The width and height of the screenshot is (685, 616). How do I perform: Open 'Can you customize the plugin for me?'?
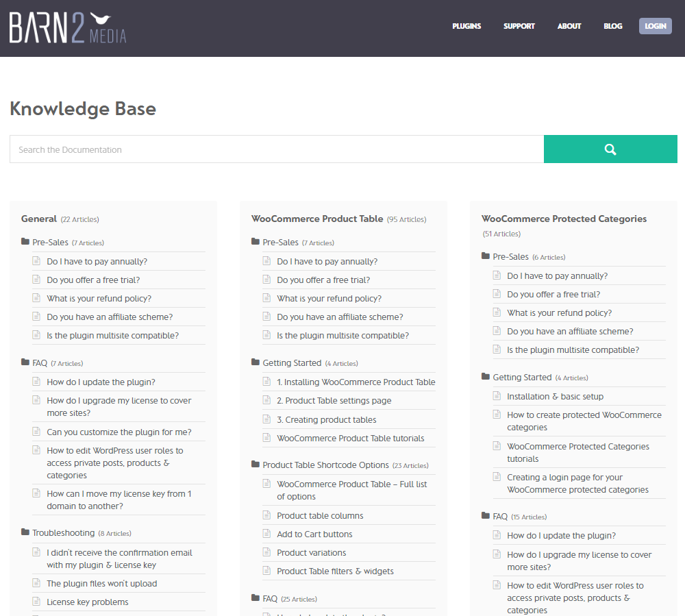pos(119,432)
